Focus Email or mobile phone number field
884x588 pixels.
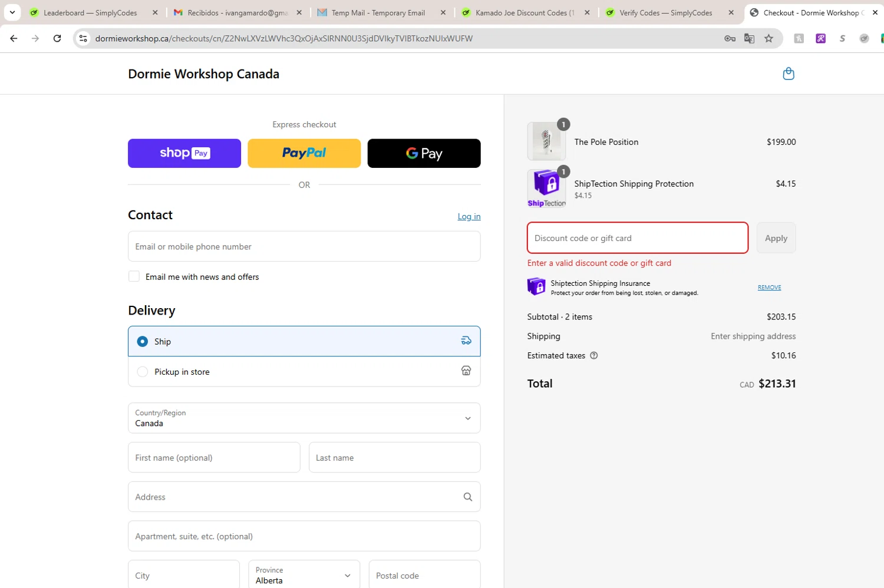304,246
